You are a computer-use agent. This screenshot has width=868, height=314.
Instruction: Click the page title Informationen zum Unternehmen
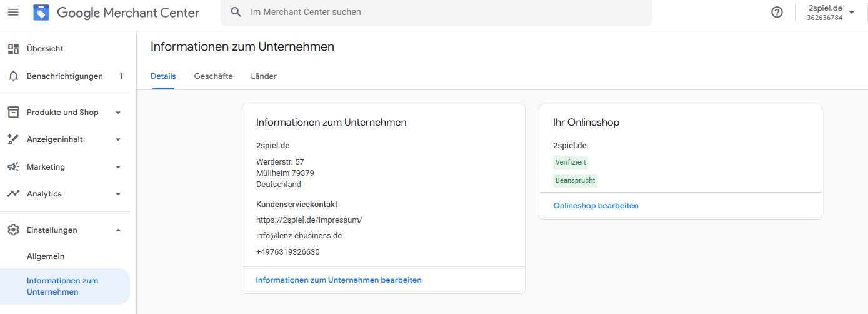(x=242, y=47)
